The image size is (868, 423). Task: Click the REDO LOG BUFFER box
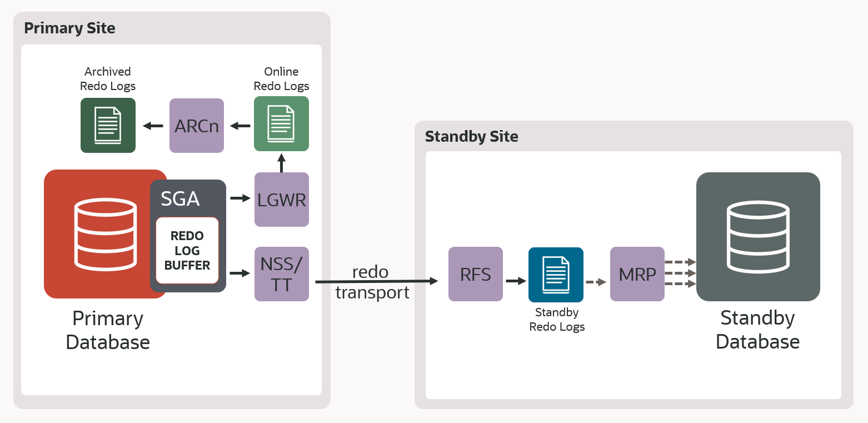[x=187, y=251]
